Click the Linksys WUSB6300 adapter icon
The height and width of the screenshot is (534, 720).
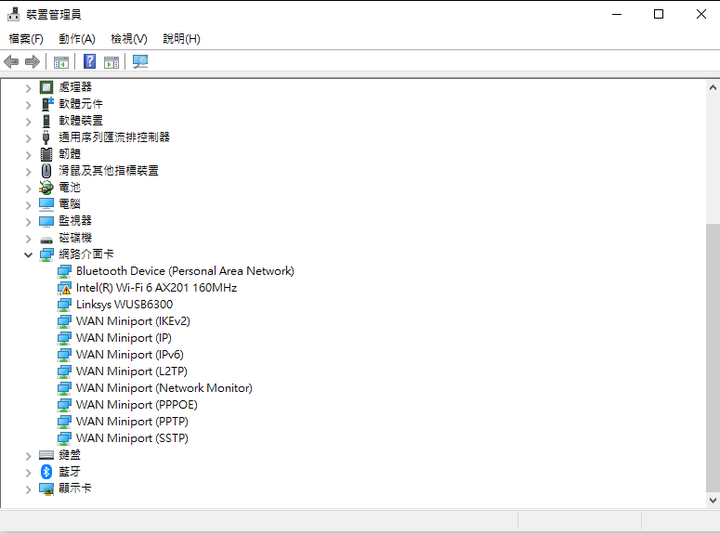tap(64, 304)
